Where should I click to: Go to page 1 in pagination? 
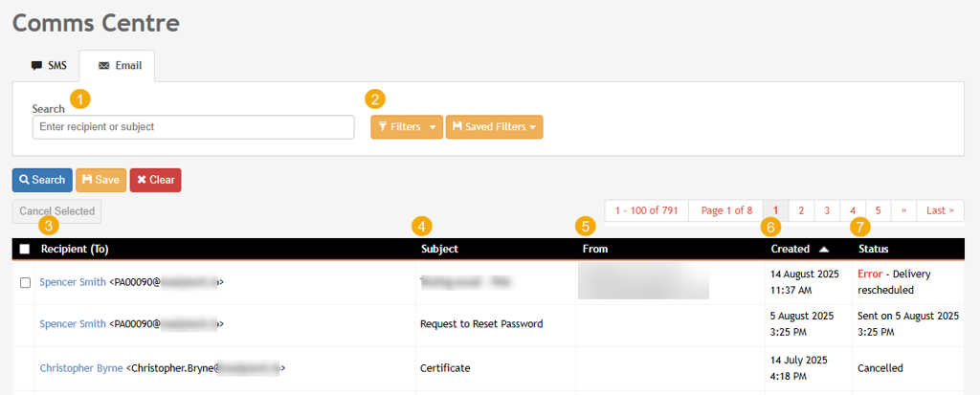point(775,210)
